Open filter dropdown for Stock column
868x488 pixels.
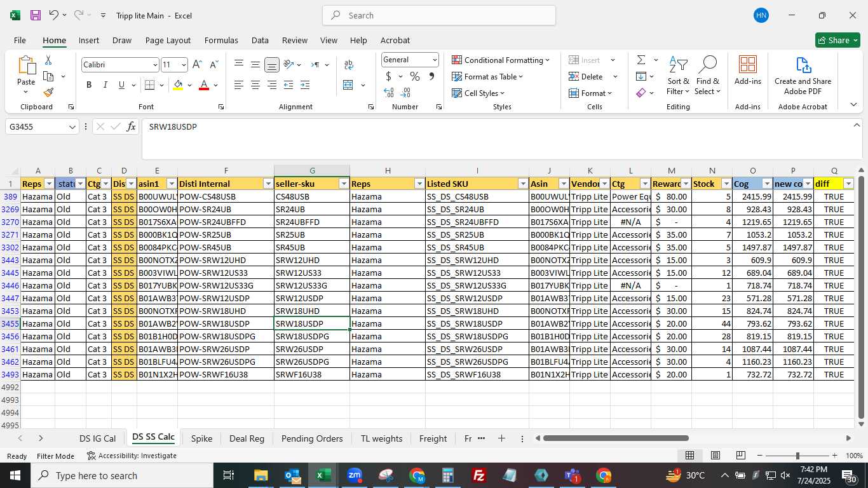726,184
